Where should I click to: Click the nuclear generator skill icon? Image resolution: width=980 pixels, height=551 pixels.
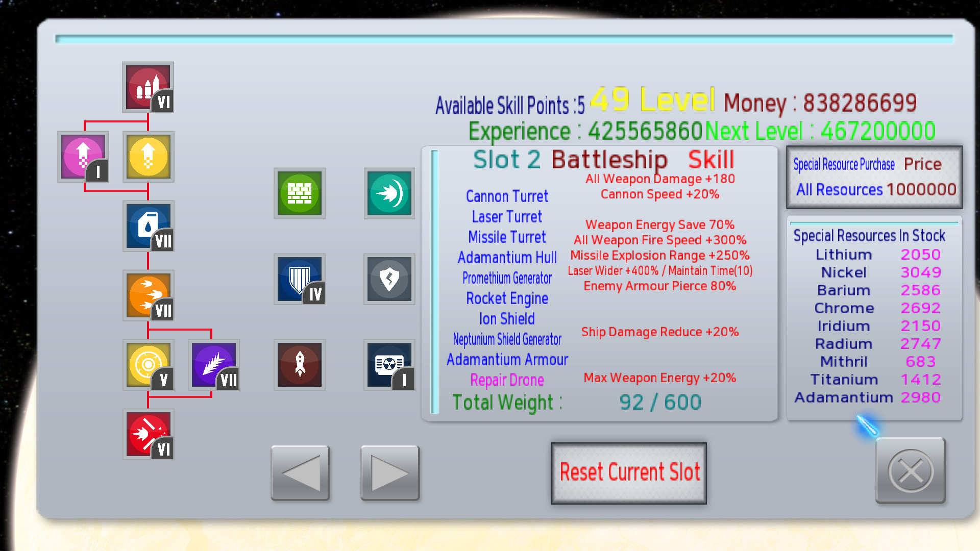pos(389,365)
